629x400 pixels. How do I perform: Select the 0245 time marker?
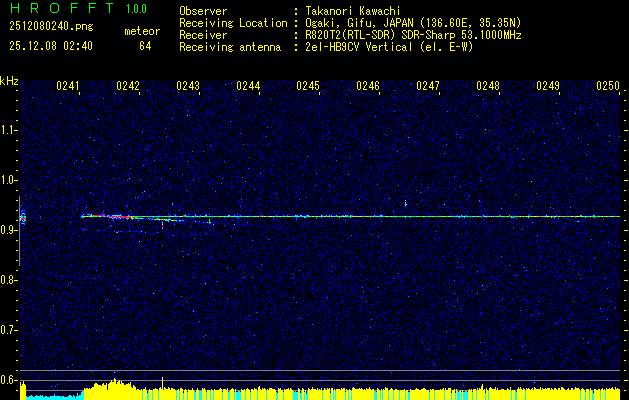[x=308, y=87]
